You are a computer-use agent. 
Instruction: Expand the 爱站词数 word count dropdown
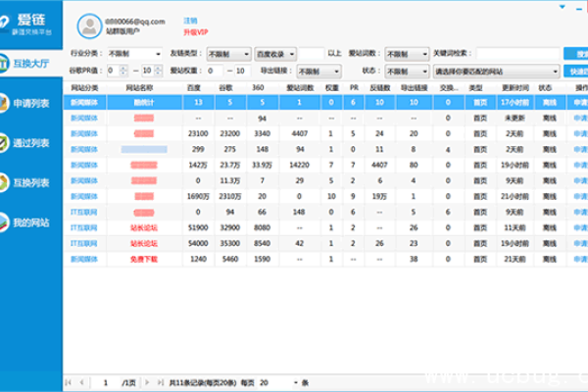pos(407,55)
